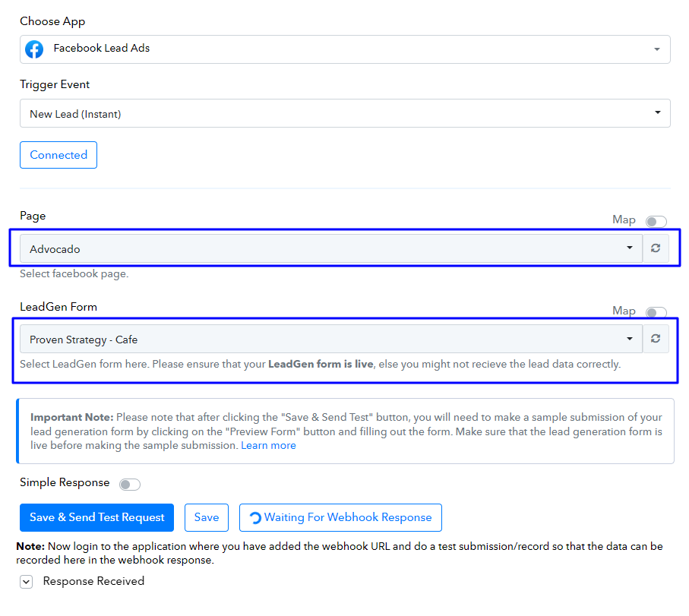
Task: Click the LeadGen Form label
Action: (x=58, y=307)
